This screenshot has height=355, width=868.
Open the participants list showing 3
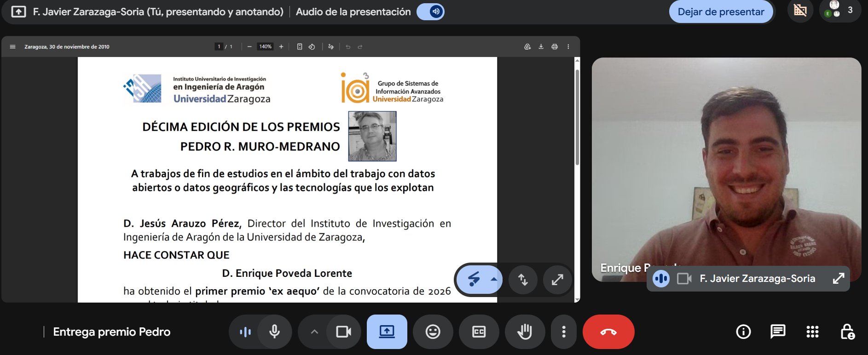click(840, 10)
